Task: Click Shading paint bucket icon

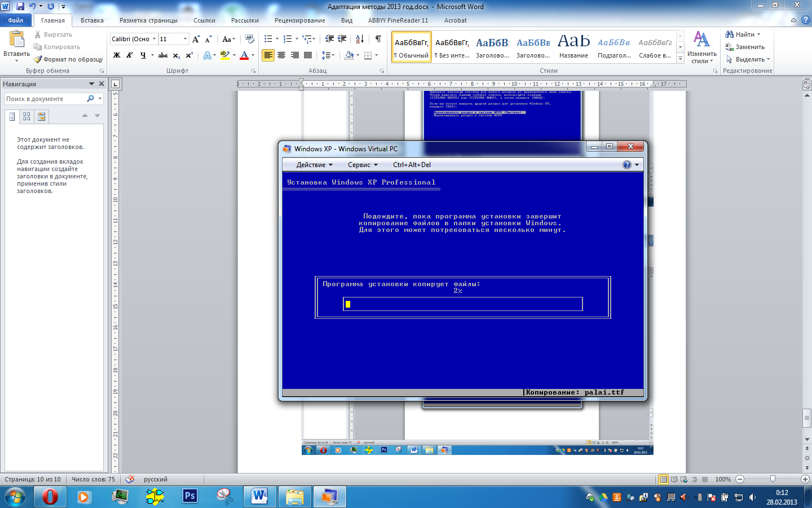Action: (x=349, y=55)
